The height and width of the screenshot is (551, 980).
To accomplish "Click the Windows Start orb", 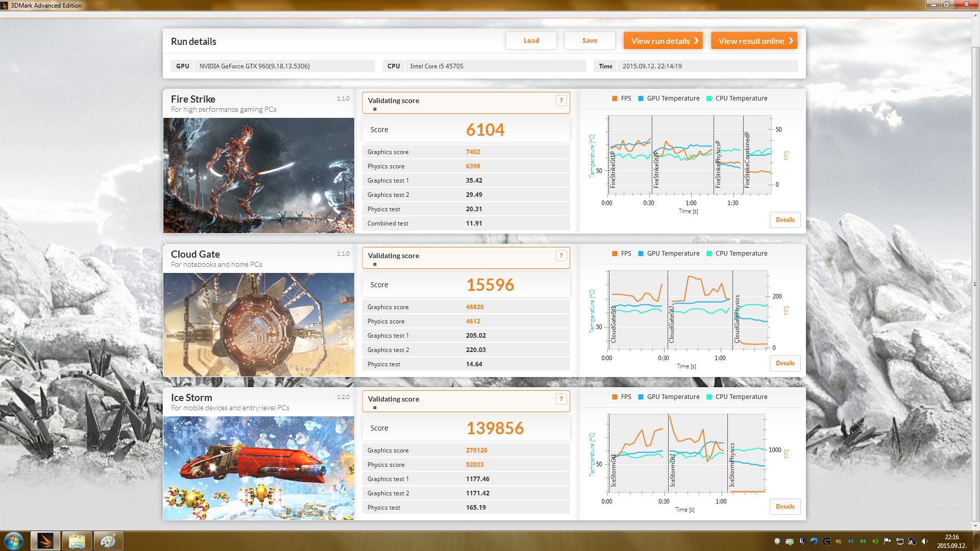I will [x=14, y=541].
